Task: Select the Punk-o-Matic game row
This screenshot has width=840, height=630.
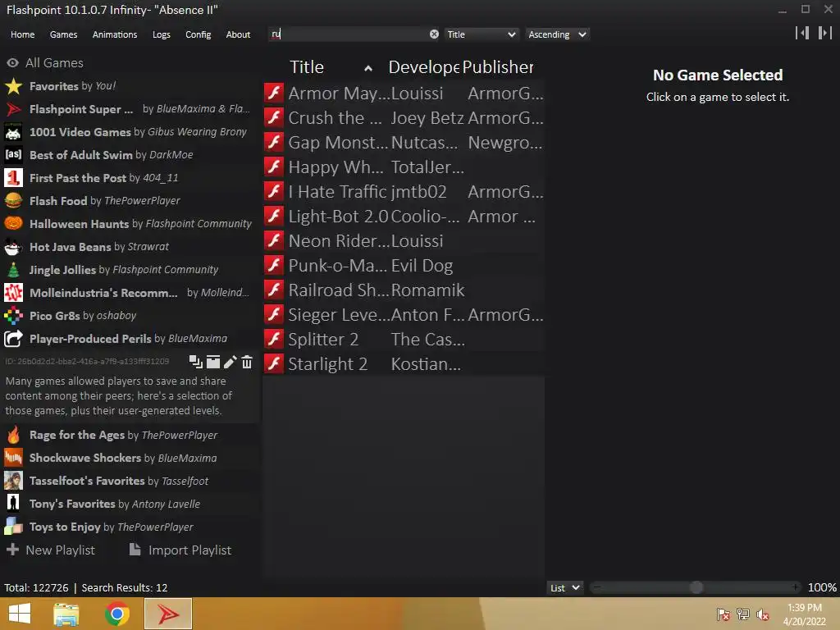Action: tap(404, 265)
